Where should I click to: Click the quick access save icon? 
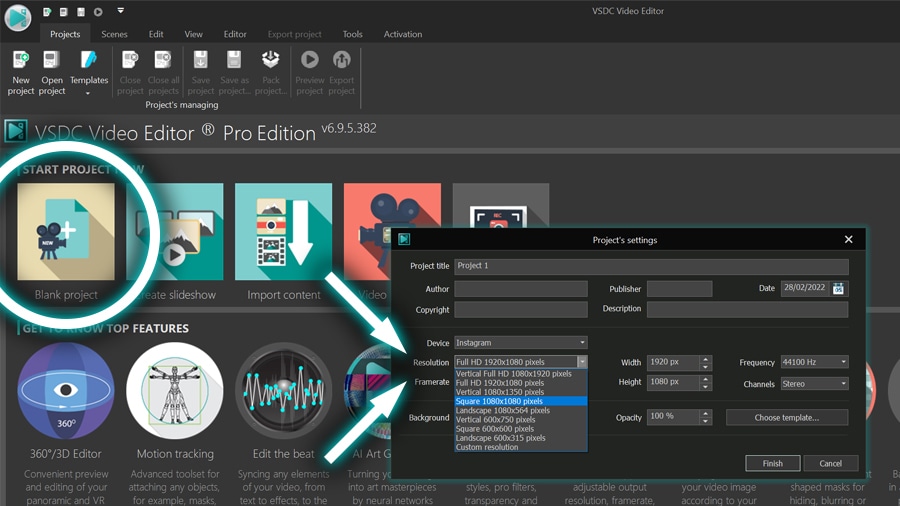click(x=81, y=11)
